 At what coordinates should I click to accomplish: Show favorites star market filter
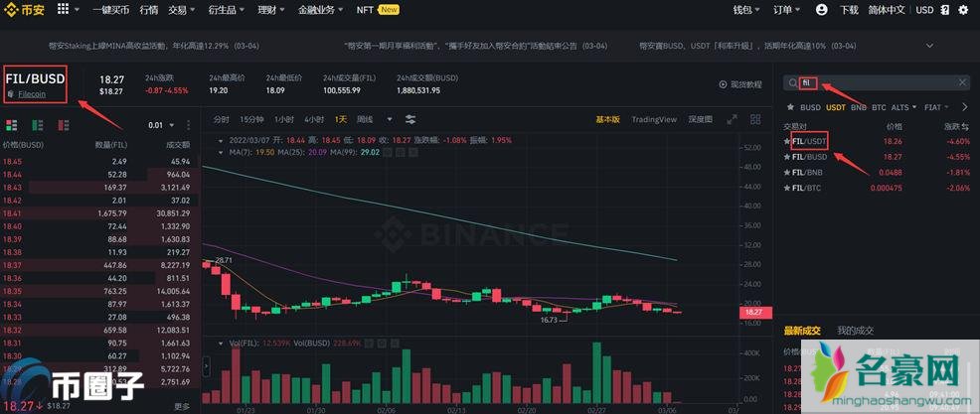[x=790, y=107]
